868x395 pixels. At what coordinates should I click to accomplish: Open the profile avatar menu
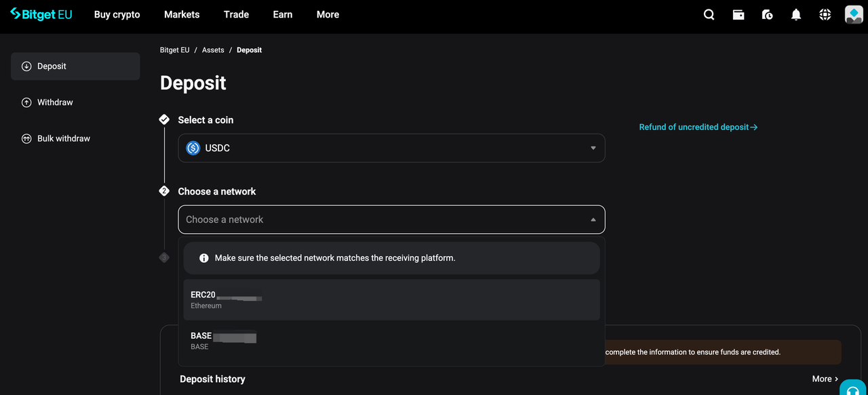pyautogui.click(x=854, y=14)
